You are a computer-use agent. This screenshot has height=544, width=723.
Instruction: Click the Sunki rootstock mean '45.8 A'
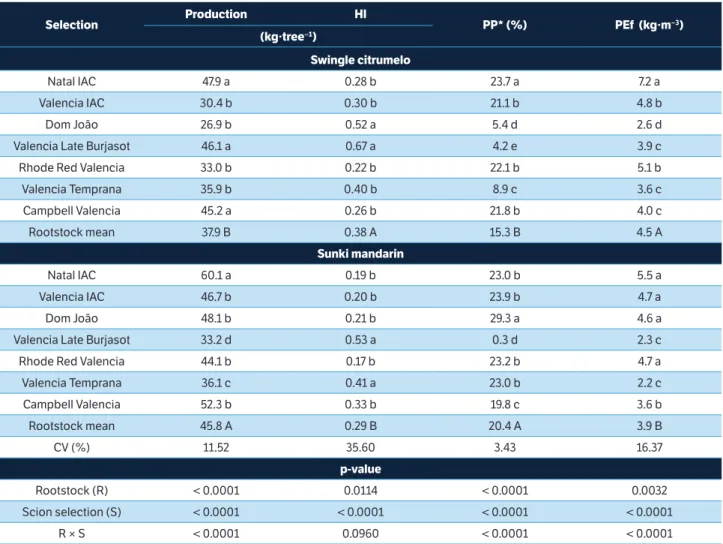coord(216,426)
